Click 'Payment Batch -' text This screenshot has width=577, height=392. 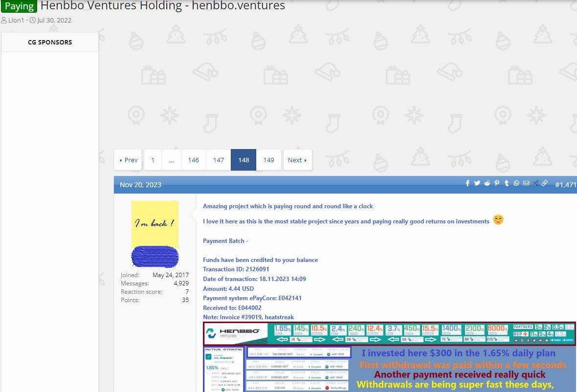click(225, 241)
